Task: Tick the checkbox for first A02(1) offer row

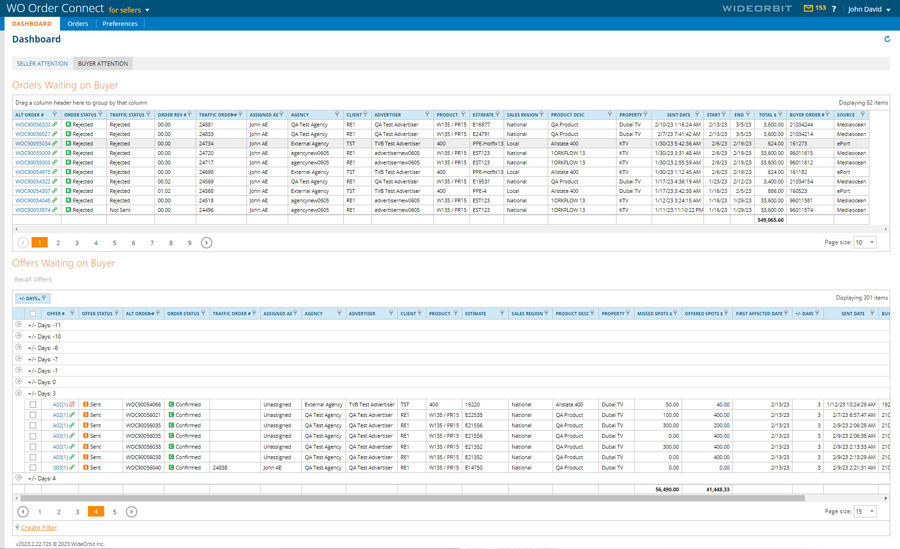Action: (33, 405)
